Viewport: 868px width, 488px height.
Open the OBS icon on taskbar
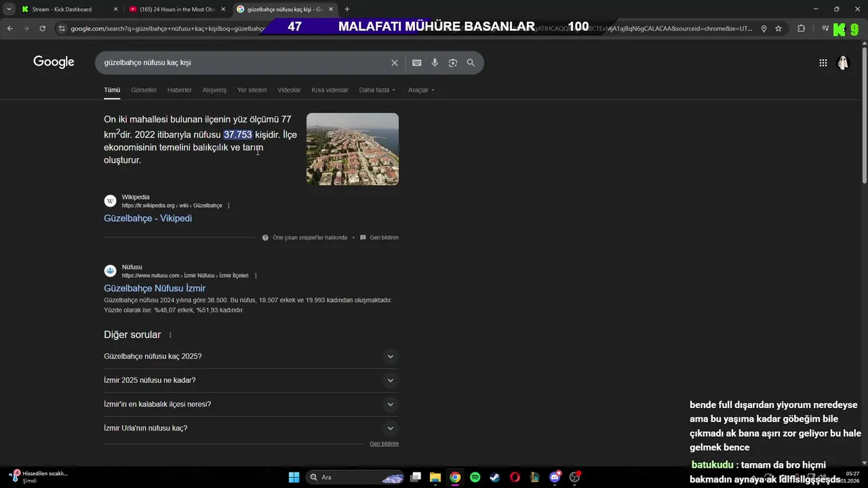575,477
